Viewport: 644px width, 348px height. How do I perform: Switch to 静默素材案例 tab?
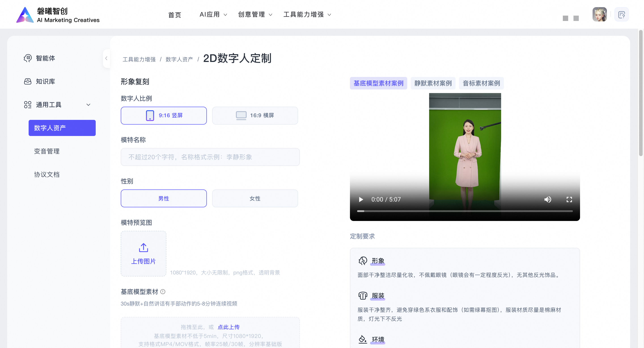pos(433,83)
